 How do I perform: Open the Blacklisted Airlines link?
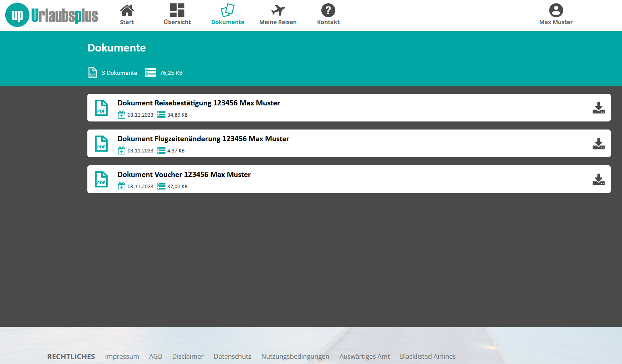click(428, 356)
